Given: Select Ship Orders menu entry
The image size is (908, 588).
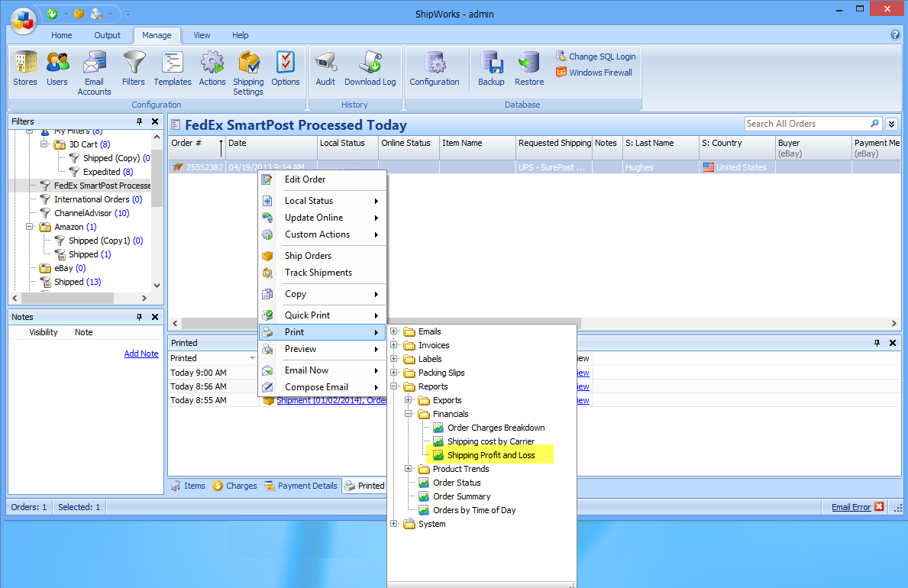Looking at the screenshot, I should click(322, 256).
